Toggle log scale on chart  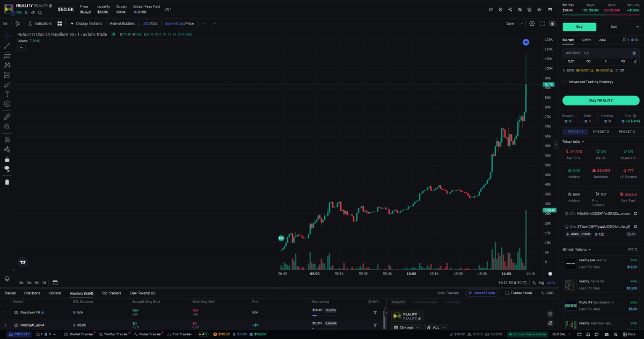[x=541, y=283]
